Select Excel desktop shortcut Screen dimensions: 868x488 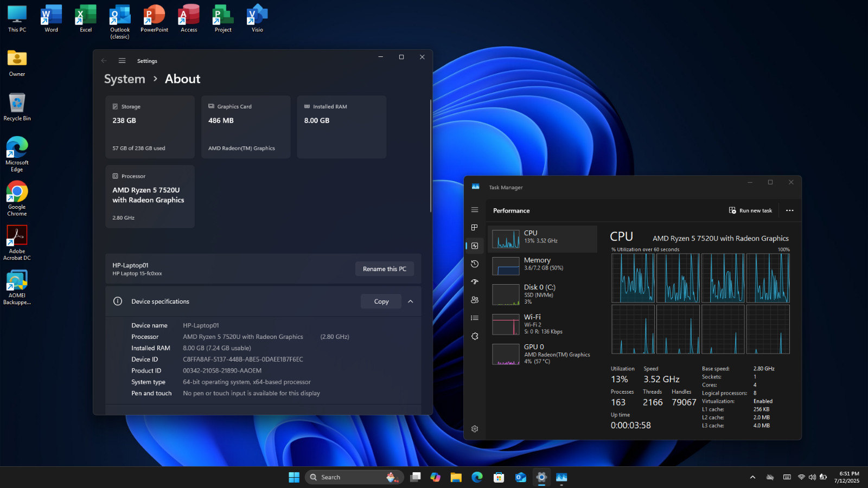86,20
